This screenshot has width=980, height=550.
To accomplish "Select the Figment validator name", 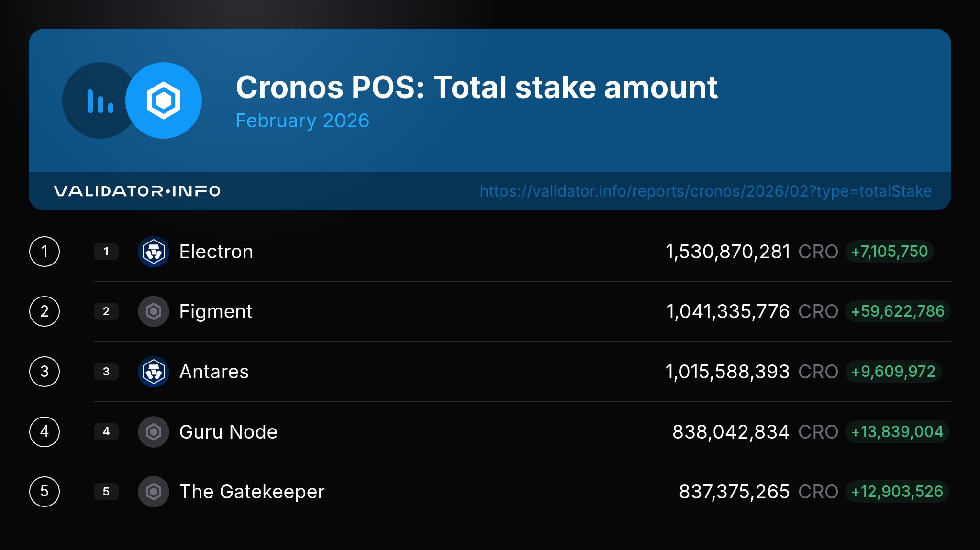I will click(x=215, y=311).
